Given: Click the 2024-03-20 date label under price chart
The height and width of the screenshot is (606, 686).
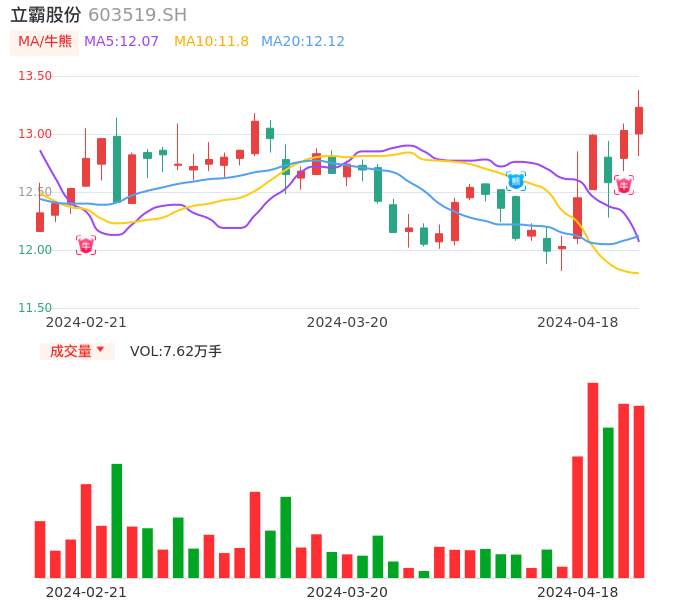Looking at the screenshot, I should pyautogui.click(x=347, y=322).
